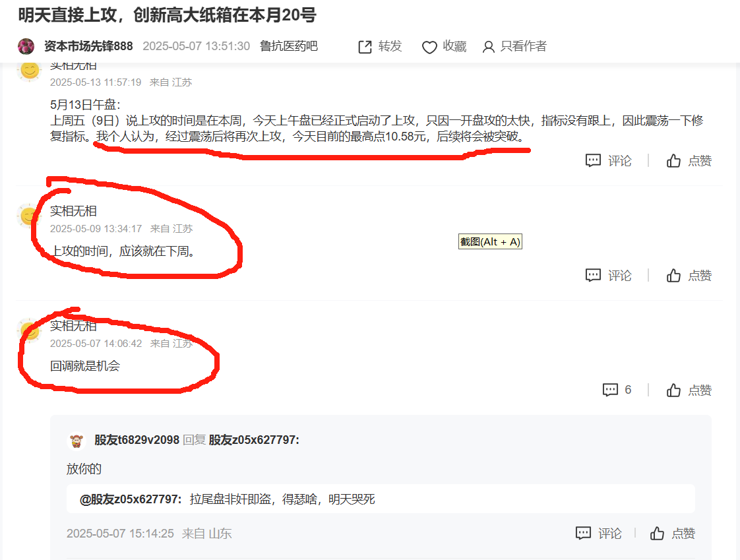Viewport: 740px width, 560px height.
Task: Click the 收藏 heart icon
Action: pyautogui.click(x=429, y=47)
